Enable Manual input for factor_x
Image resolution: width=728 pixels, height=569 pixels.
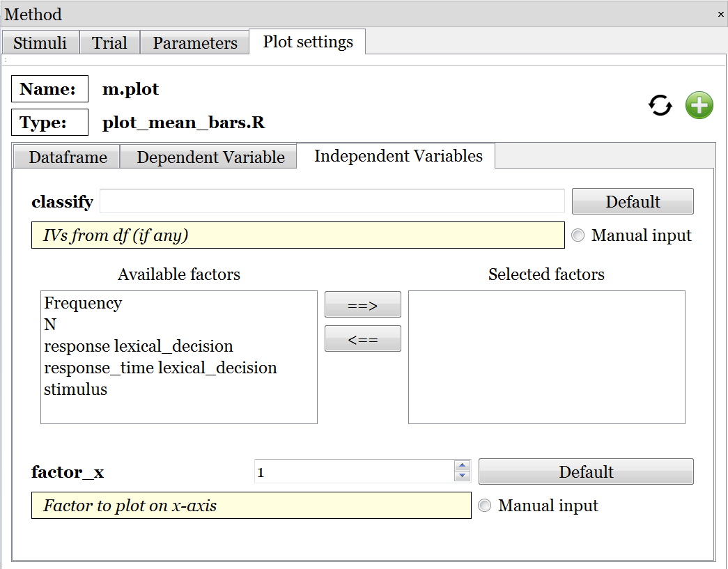(485, 506)
